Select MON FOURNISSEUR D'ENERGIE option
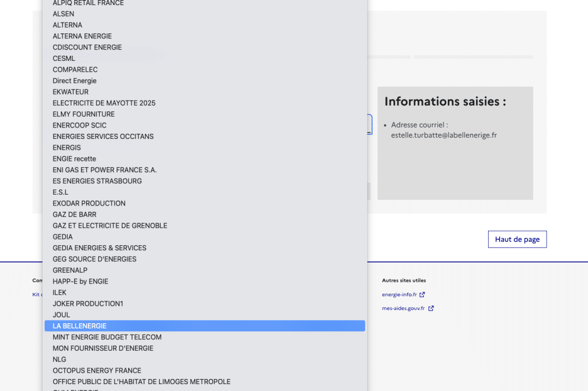This screenshot has width=588, height=391. pos(103,348)
